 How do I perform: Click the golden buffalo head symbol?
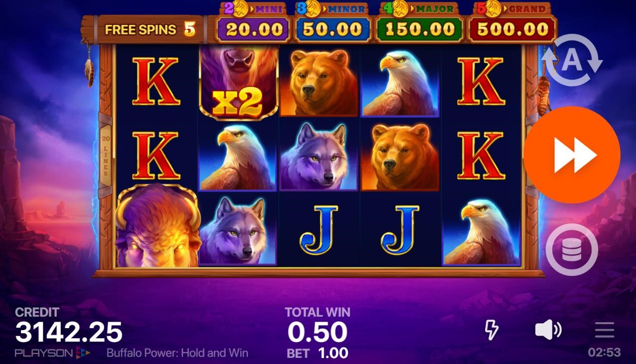tap(158, 226)
